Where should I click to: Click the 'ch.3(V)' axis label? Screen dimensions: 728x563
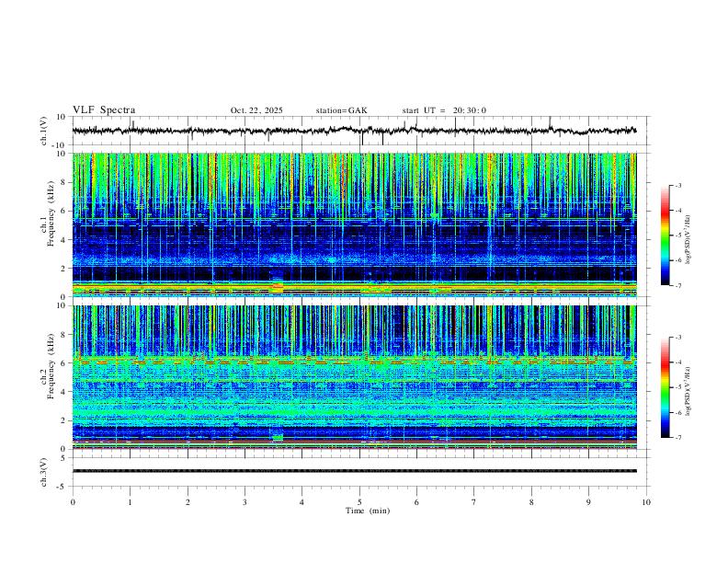43,472
